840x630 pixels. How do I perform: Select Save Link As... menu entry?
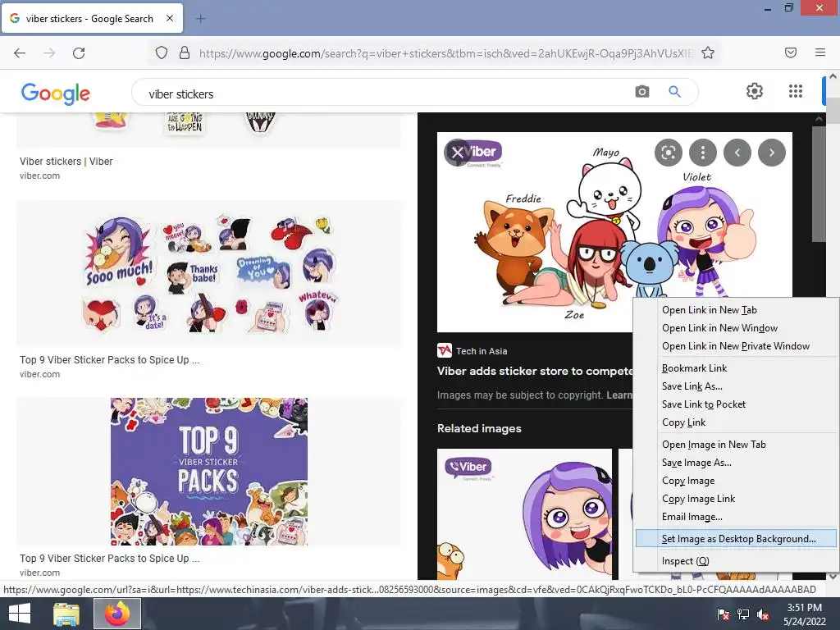[692, 386]
